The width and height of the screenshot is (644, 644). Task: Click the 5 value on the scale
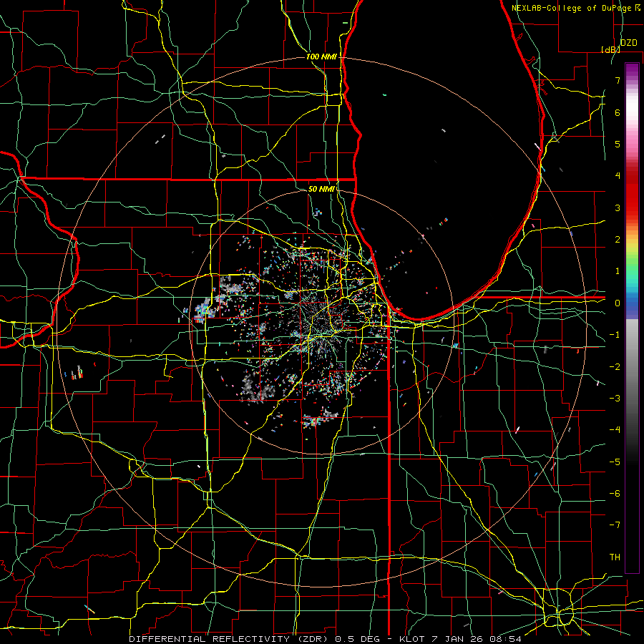(618, 144)
